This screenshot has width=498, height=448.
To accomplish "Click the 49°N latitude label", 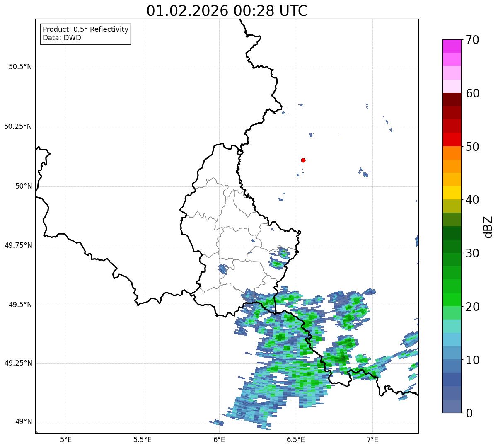I will (24, 421).
